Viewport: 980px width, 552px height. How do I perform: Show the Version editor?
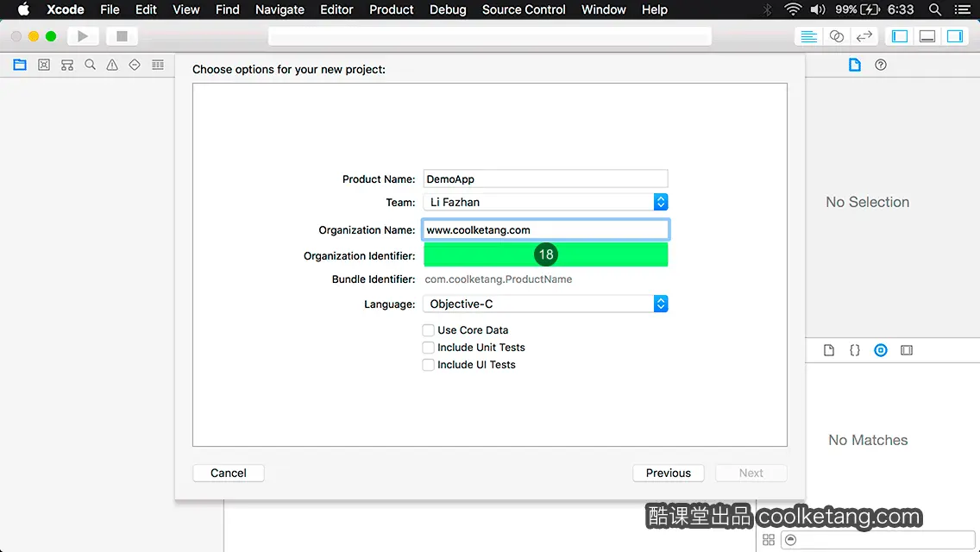(864, 36)
